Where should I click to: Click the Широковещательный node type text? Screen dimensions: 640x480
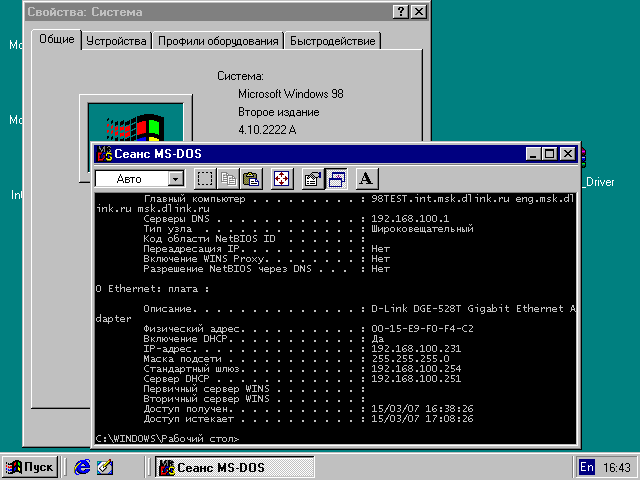(x=422, y=229)
